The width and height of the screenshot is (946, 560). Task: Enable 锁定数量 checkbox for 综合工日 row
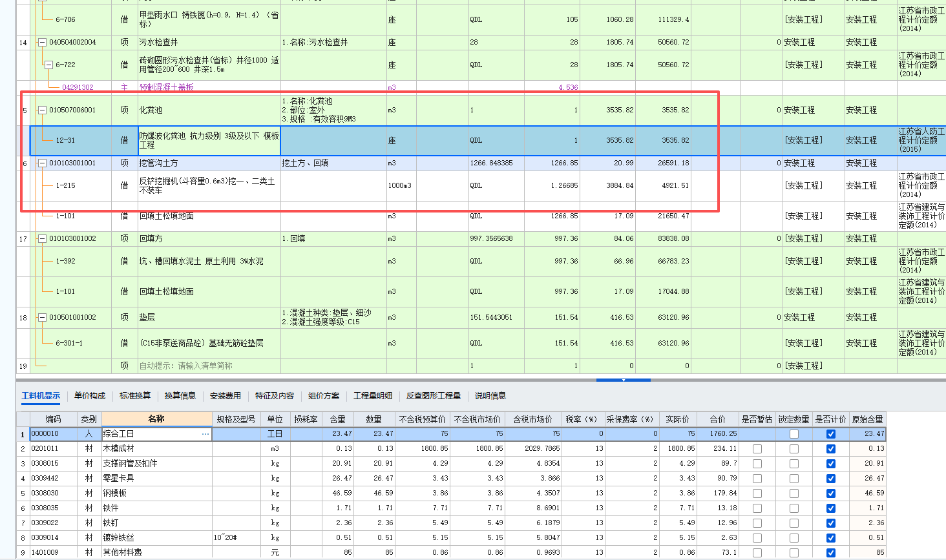(794, 434)
